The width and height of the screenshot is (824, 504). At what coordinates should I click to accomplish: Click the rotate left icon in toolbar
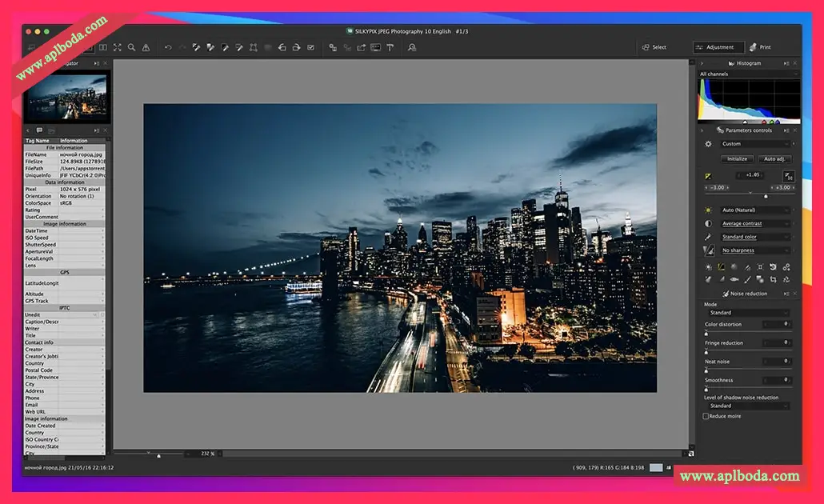coord(282,48)
